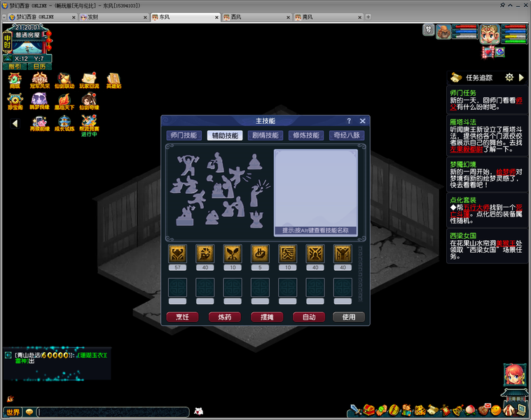Open the 帮派竞赛 crossed swords icon
This screenshot has width=531, height=420.
[x=89, y=123]
